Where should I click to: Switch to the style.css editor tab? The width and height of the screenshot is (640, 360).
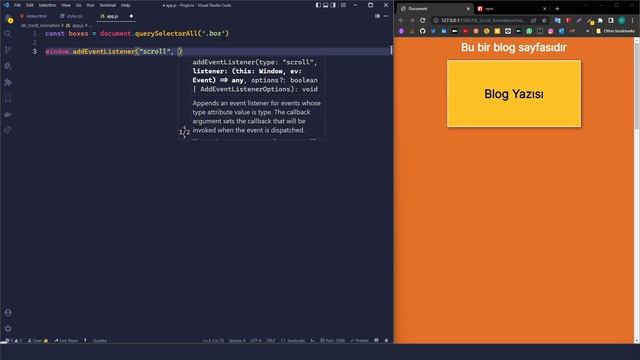72,16
